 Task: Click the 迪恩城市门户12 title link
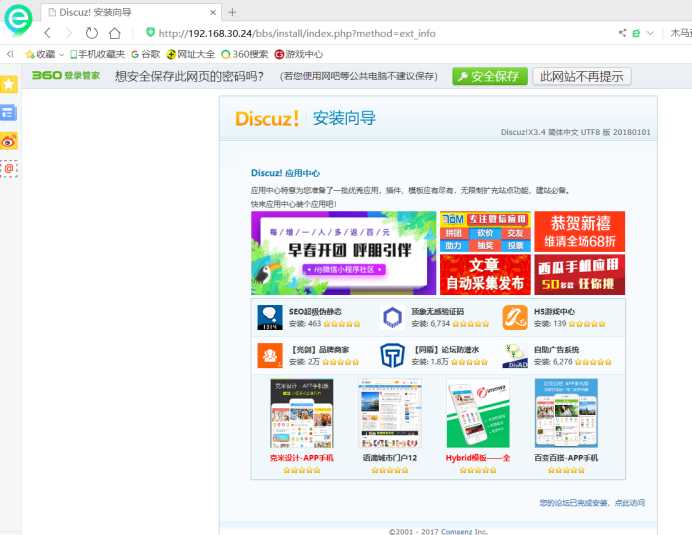(390, 458)
